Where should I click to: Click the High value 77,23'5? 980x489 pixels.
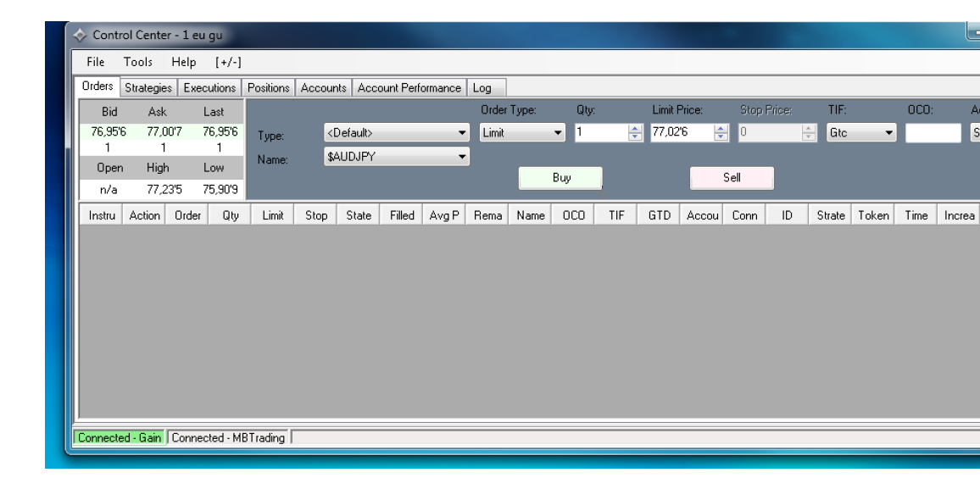[164, 189]
